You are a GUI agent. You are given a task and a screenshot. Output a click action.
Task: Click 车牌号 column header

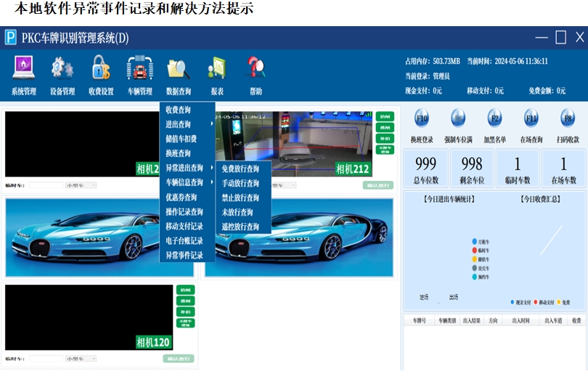coord(420,320)
